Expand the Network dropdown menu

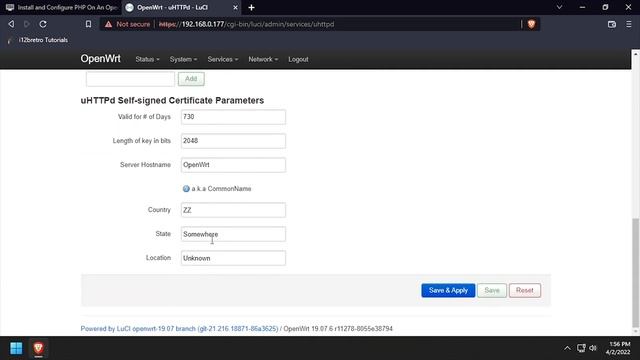point(263,59)
